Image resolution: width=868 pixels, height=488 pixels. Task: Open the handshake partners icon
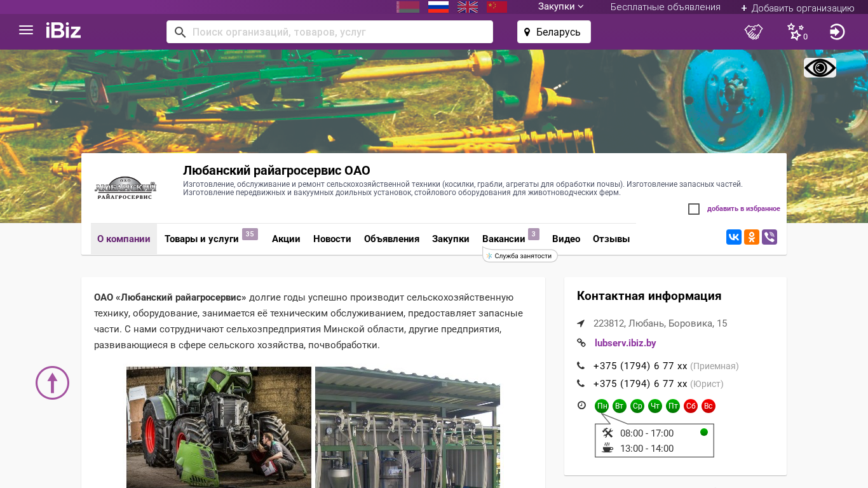754,32
